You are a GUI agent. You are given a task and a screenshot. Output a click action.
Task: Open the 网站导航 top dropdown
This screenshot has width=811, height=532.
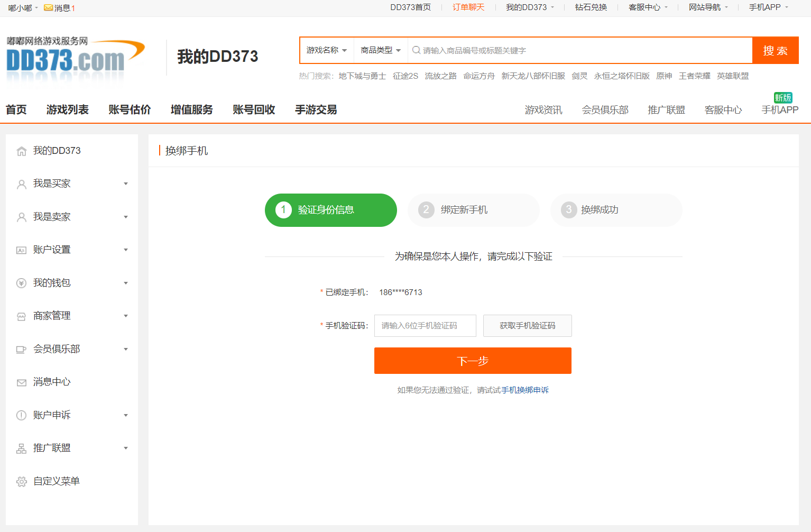pos(708,7)
